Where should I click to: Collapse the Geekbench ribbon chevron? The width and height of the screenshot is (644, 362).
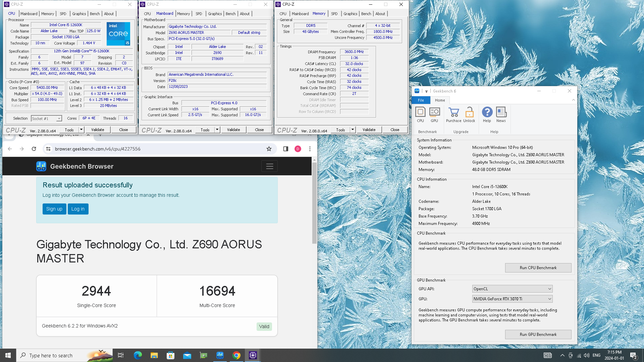(x=573, y=100)
